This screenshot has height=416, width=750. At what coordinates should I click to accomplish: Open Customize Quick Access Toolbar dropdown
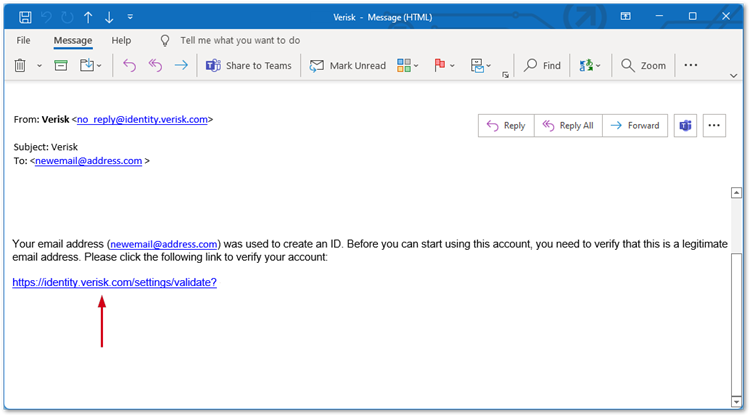tap(130, 17)
